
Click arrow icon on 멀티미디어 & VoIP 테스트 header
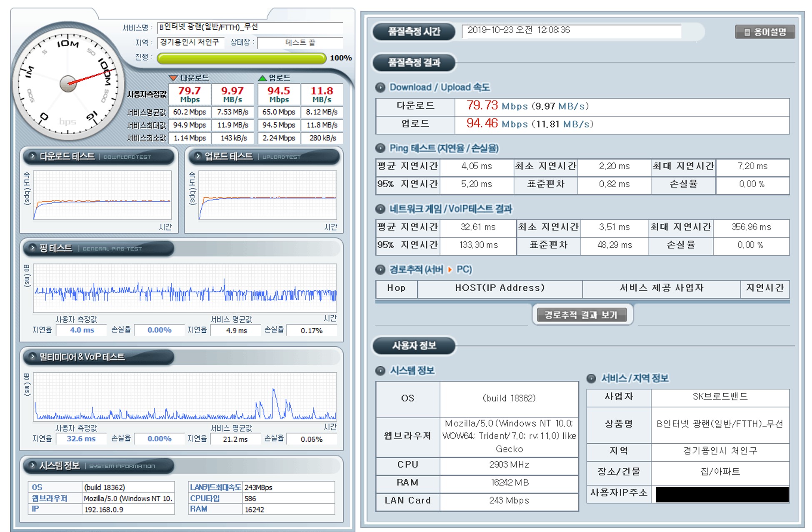tap(32, 357)
